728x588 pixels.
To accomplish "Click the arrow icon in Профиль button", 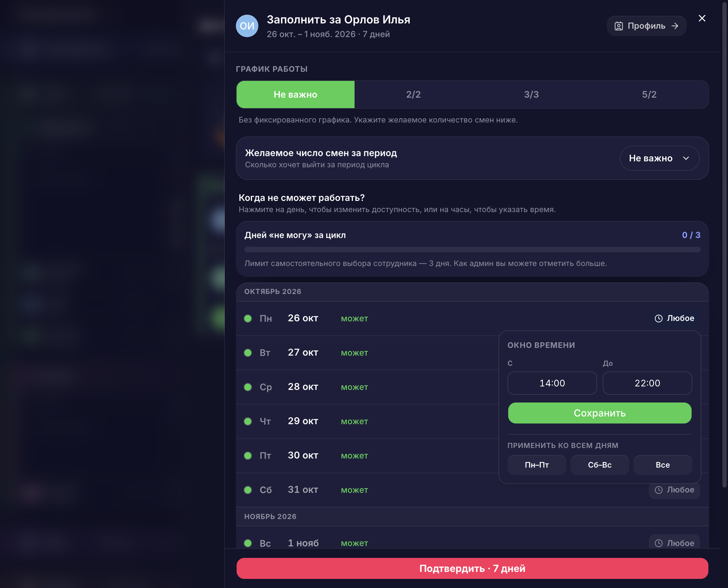I will coord(675,26).
